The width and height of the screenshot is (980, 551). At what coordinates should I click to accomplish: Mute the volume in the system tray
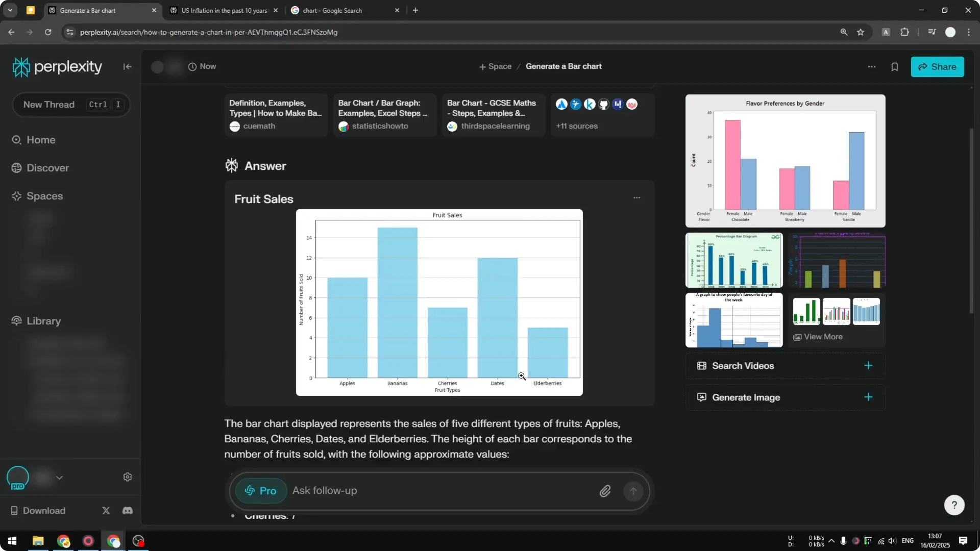(892, 541)
